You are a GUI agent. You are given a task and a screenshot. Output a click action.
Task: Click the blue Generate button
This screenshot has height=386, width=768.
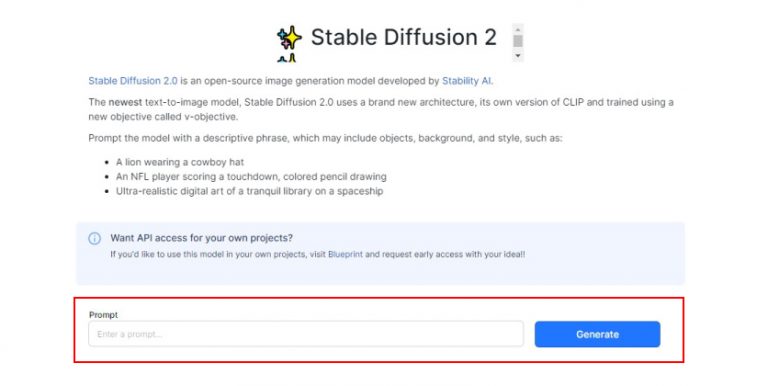(597, 334)
